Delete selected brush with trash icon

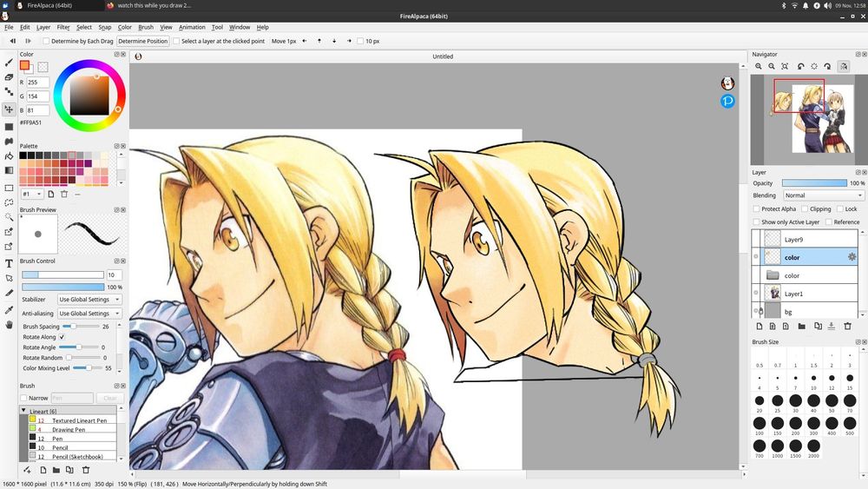pos(86,470)
